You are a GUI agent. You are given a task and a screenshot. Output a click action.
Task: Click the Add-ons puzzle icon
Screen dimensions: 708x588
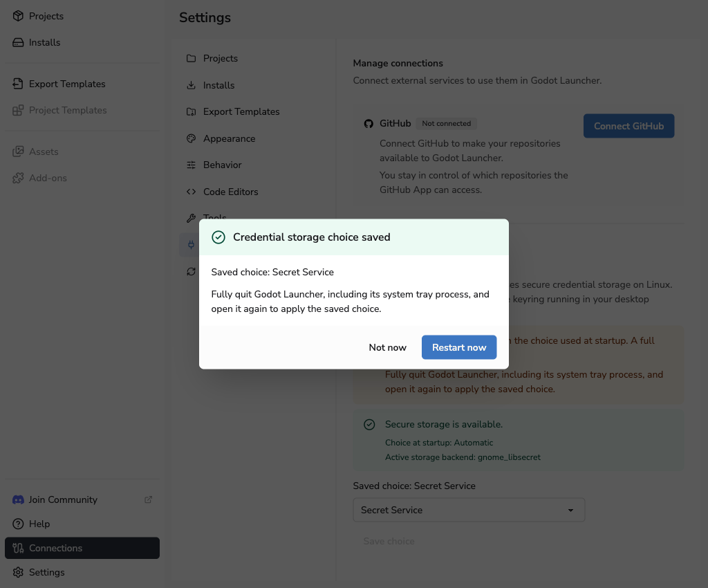pos(18,178)
